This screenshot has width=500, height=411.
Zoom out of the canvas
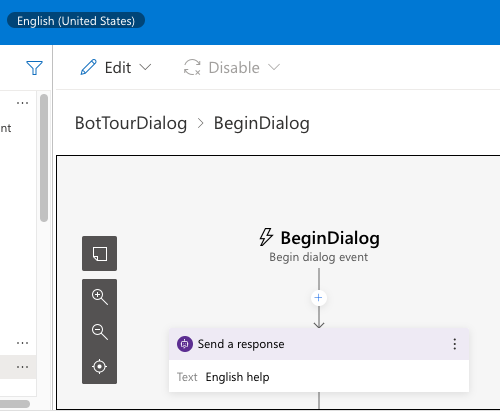(100, 332)
